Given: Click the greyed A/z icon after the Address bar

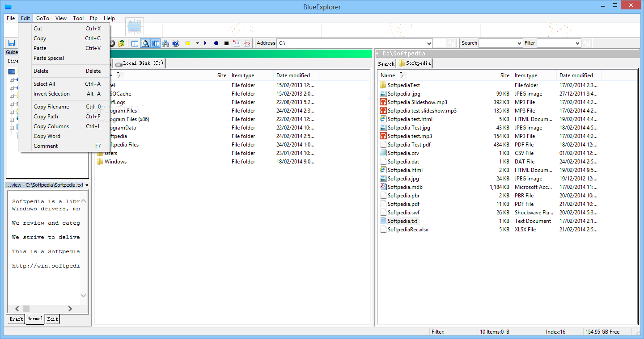Looking at the screenshot, I should pyautogui.click(x=451, y=43).
